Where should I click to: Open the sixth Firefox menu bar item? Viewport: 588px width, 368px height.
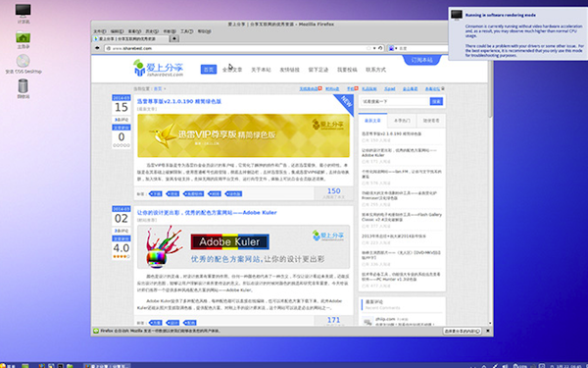pyautogui.click(x=187, y=31)
